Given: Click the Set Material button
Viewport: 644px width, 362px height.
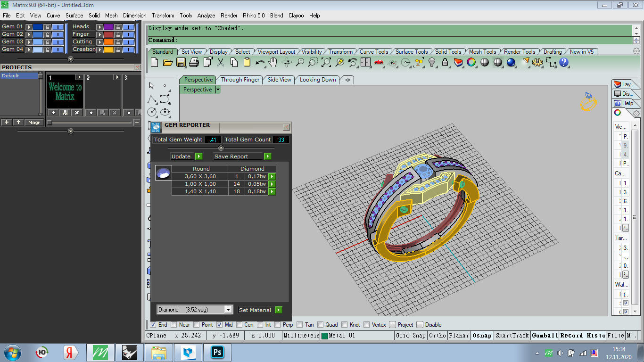Looking at the screenshot, I should (260, 310).
